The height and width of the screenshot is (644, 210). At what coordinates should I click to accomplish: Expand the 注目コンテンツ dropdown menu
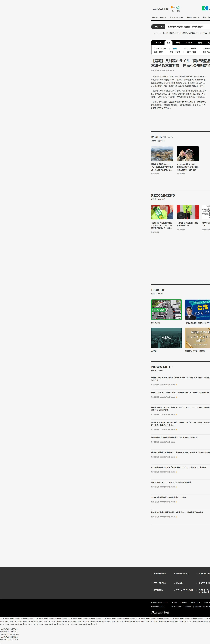click(x=177, y=17)
